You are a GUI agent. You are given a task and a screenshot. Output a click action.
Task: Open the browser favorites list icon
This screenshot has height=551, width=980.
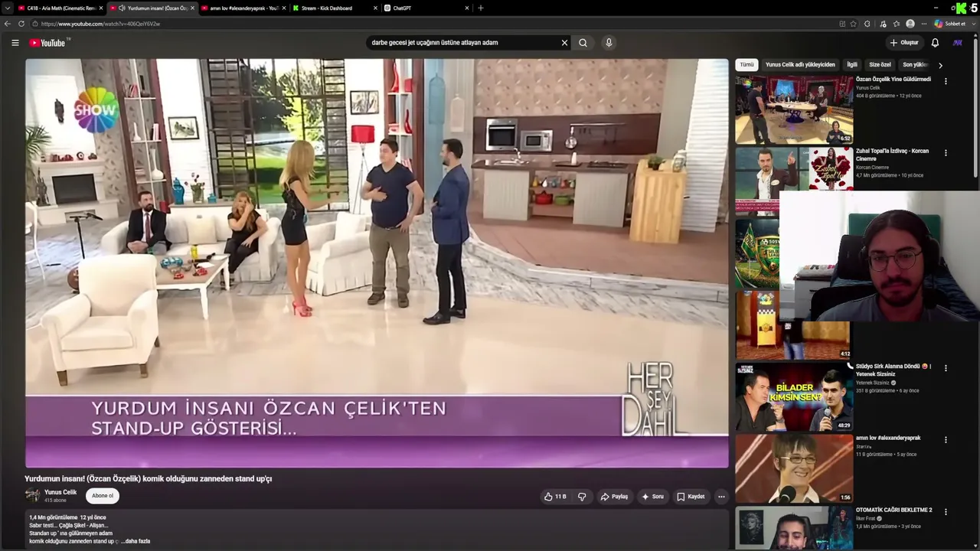(x=897, y=24)
